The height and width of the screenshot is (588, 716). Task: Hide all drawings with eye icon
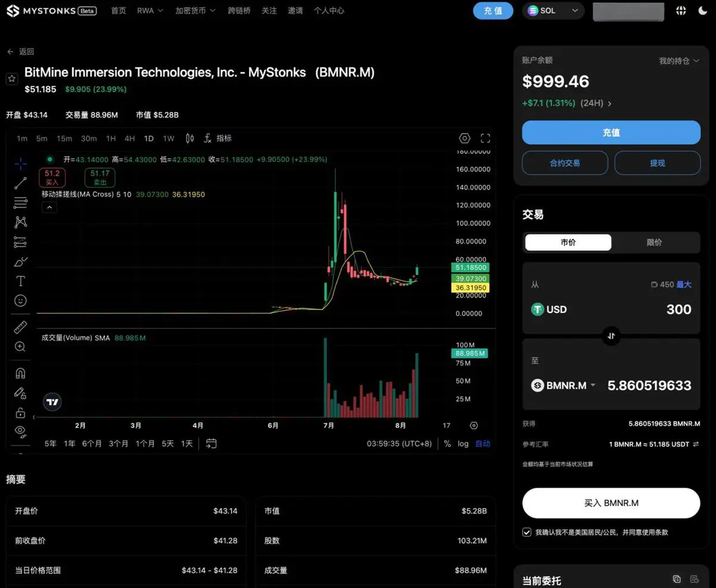pyautogui.click(x=20, y=431)
